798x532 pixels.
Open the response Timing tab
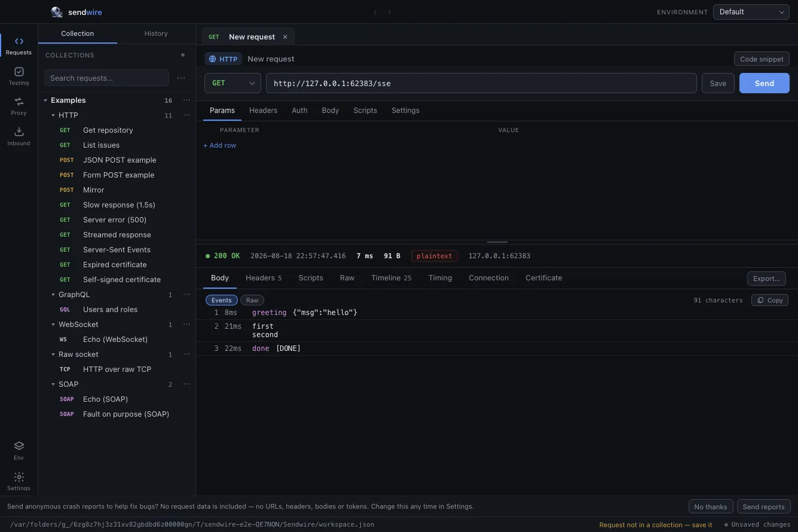[440, 278]
